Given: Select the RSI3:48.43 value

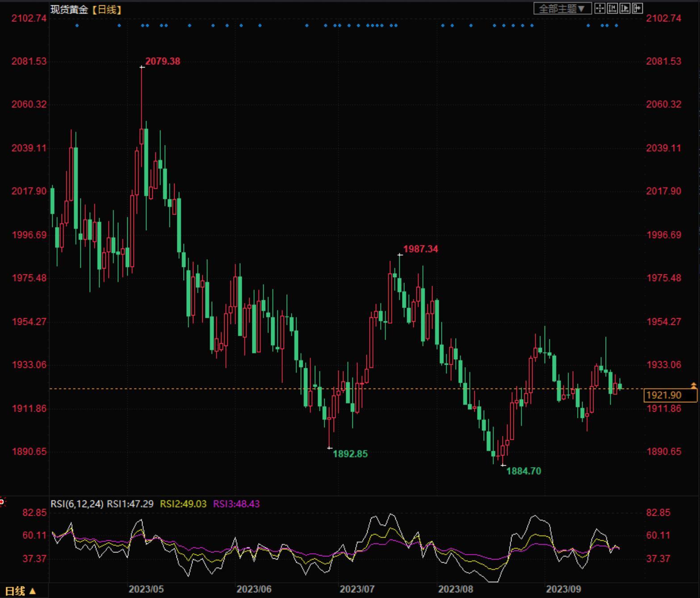Looking at the screenshot, I should click(236, 504).
